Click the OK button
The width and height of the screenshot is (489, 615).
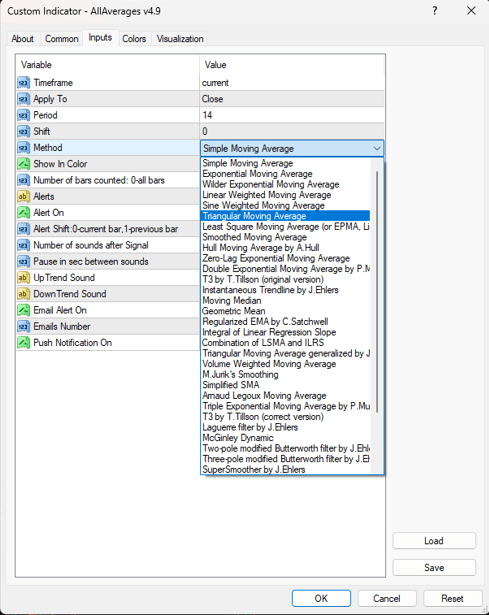point(321,599)
